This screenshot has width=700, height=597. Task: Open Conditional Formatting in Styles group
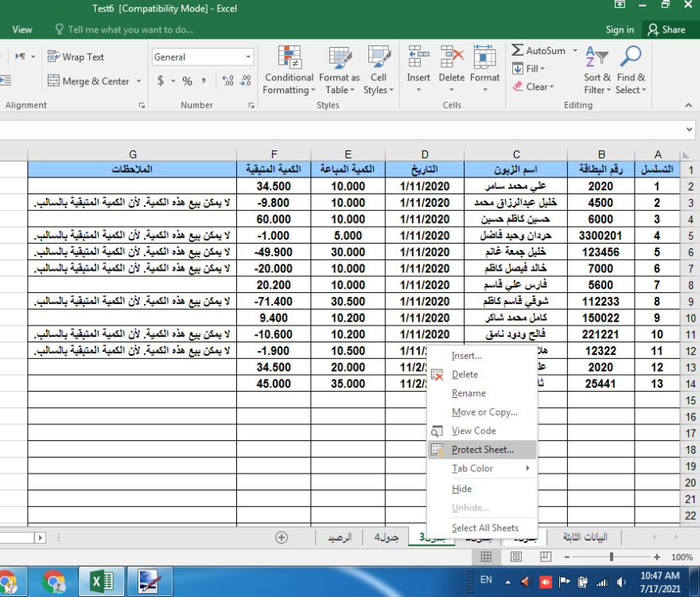(x=289, y=70)
